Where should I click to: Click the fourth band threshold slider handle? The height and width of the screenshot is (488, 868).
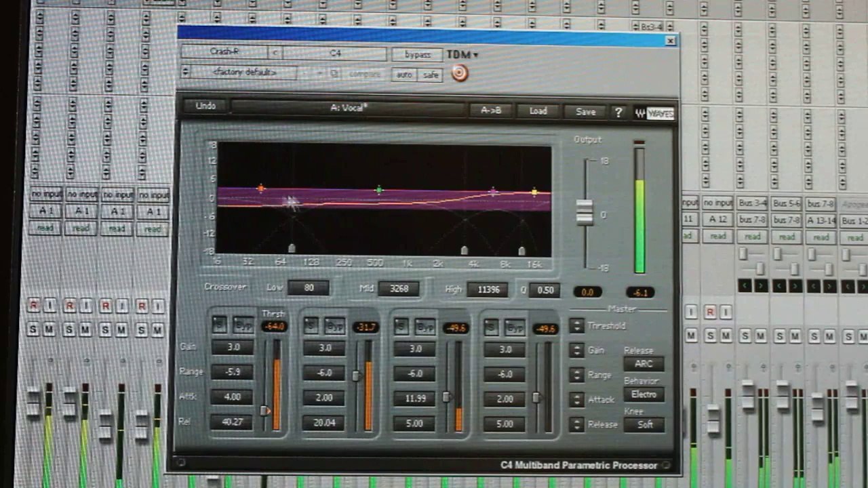pos(536,398)
